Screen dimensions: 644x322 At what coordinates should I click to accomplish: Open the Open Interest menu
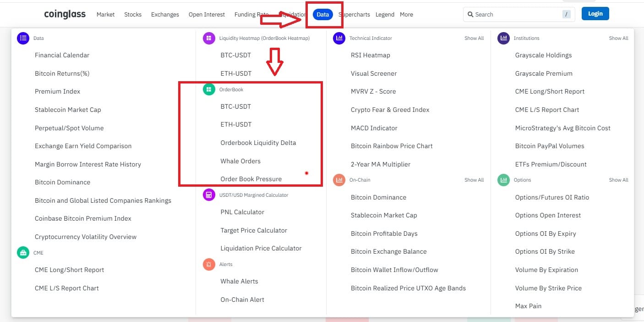207,15
